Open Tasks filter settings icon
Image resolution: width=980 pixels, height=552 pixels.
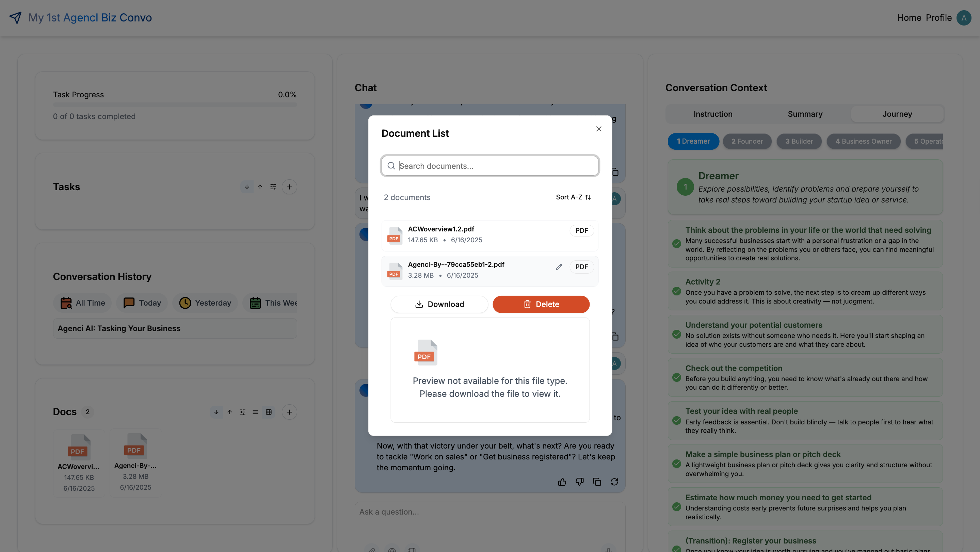(273, 187)
